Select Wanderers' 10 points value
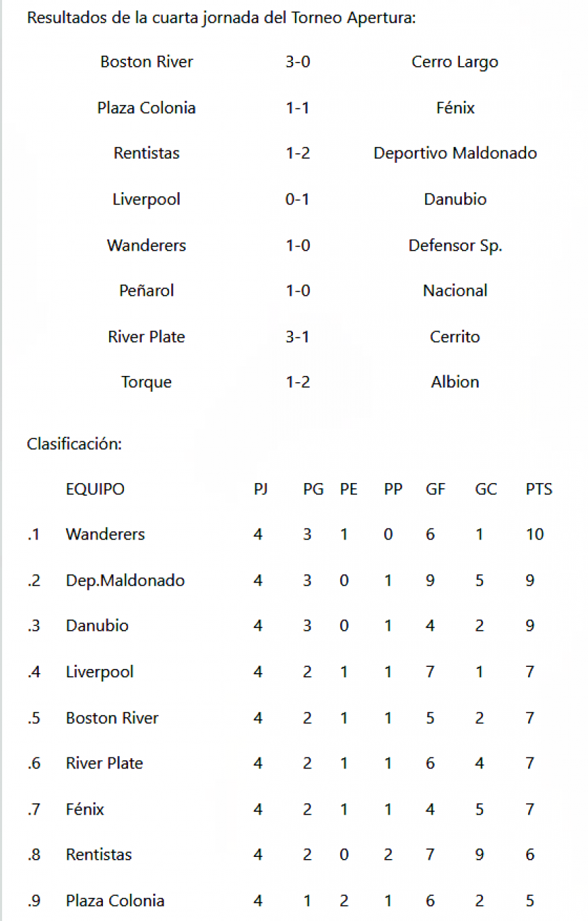Screen dimensions: 588x921 click(x=535, y=535)
